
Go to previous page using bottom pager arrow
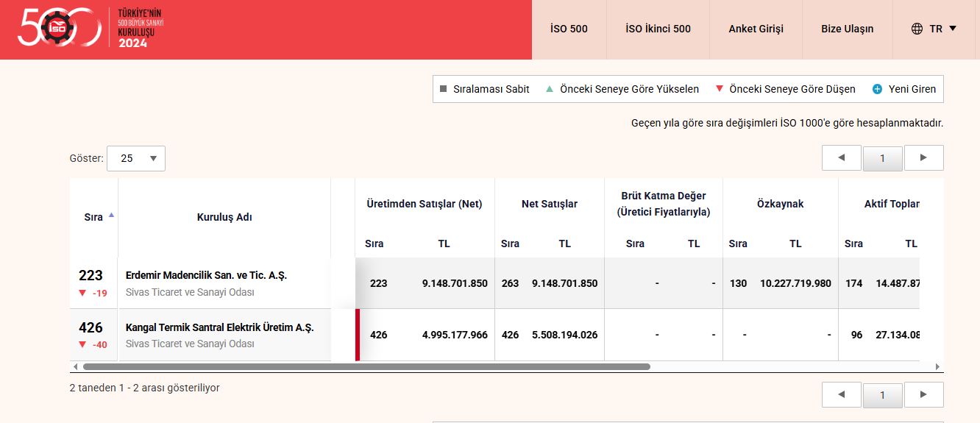click(842, 394)
